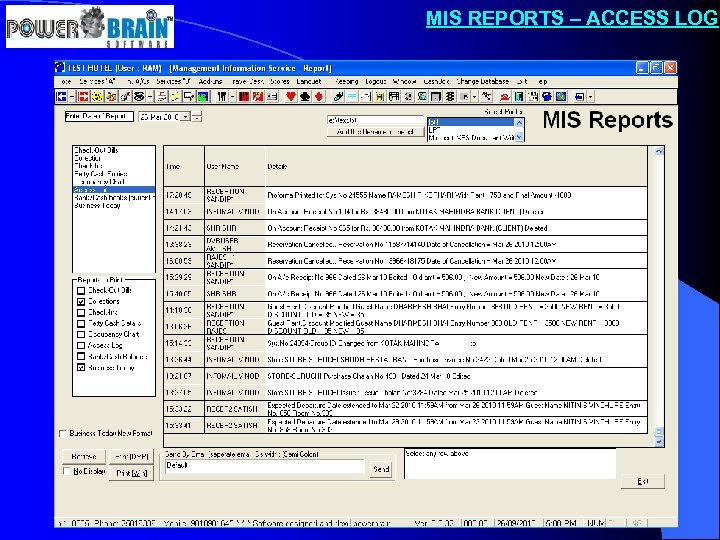The height and width of the screenshot is (540, 720).
Task: Open the Banquet menu
Action: point(309,81)
